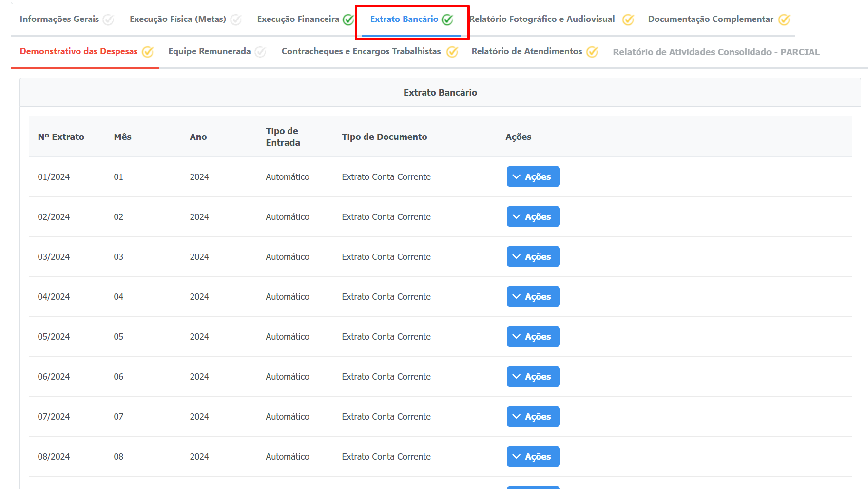This screenshot has height=489, width=868.
Task: Open the Documentação Complementar tab
Action: (x=710, y=19)
